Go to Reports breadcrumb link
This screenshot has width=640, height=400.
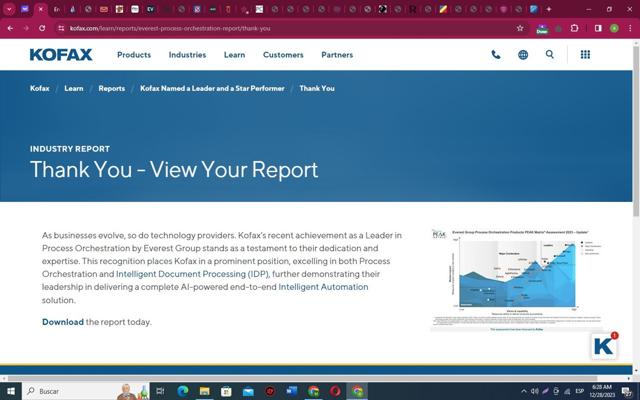pos(112,88)
